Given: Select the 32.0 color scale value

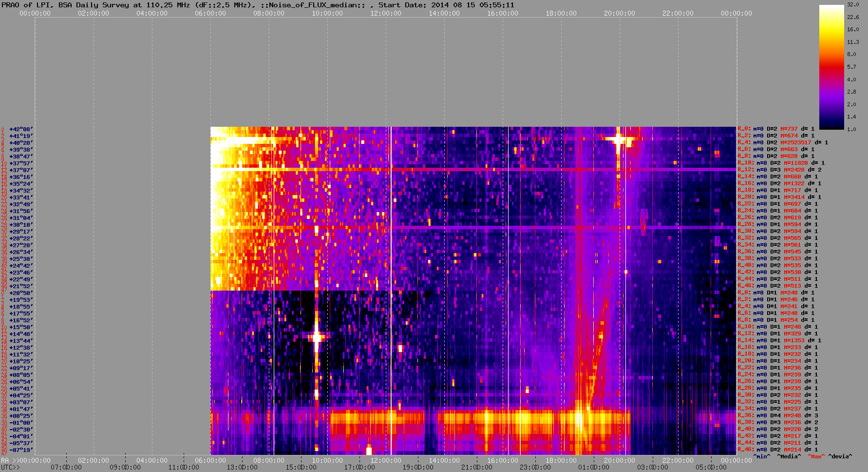Looking at the screenshot, I should point(853,4).
